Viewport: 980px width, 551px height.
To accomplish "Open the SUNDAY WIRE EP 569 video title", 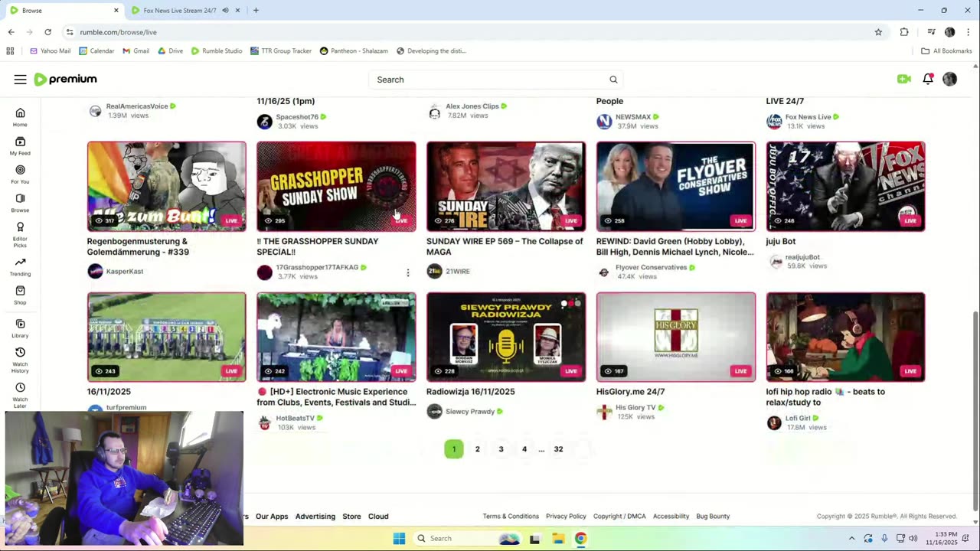I will [x=505, y=246].
